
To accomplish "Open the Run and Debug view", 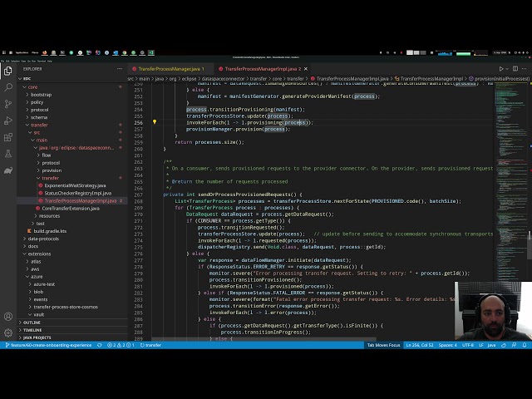I will click(x=8, y=121).
